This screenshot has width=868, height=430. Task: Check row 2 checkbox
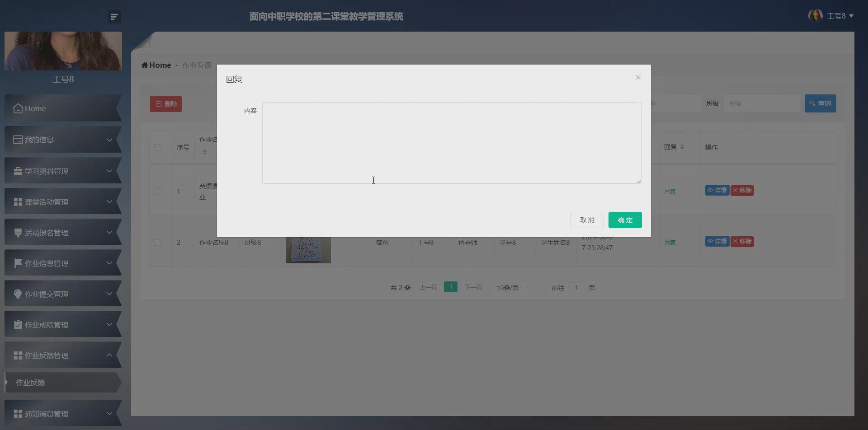point(157,243)
